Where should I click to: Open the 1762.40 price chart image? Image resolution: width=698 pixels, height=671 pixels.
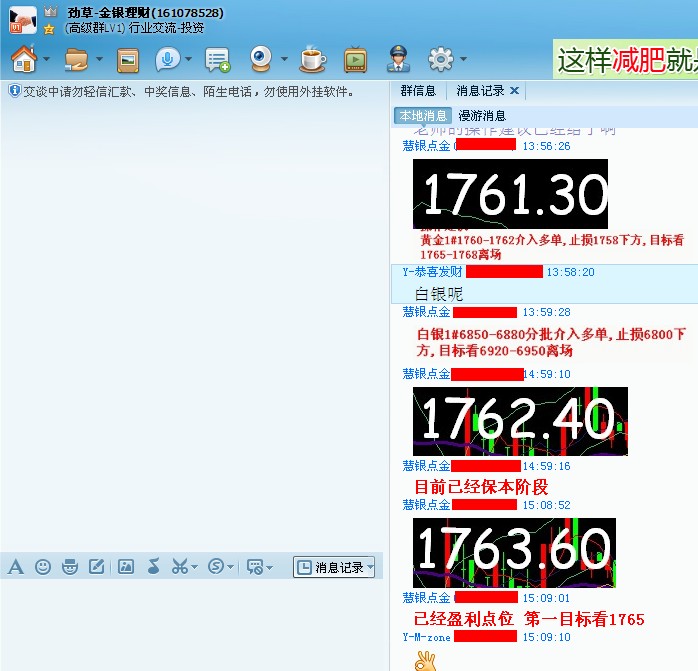point(520,421)
